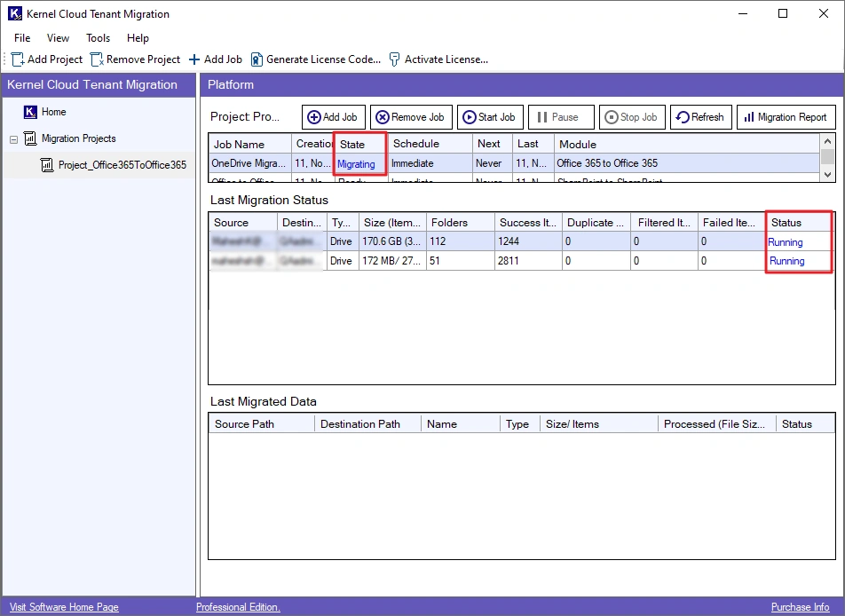This screenshot has height=616, width=845.
Task: Click the Visit Software Home Page link
Action: [x=64, y=607]
